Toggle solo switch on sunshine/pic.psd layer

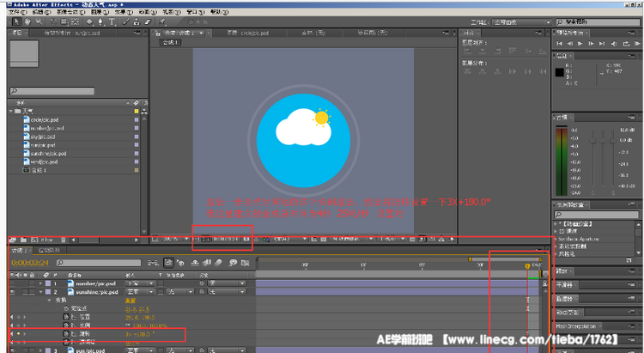point(26,292)
